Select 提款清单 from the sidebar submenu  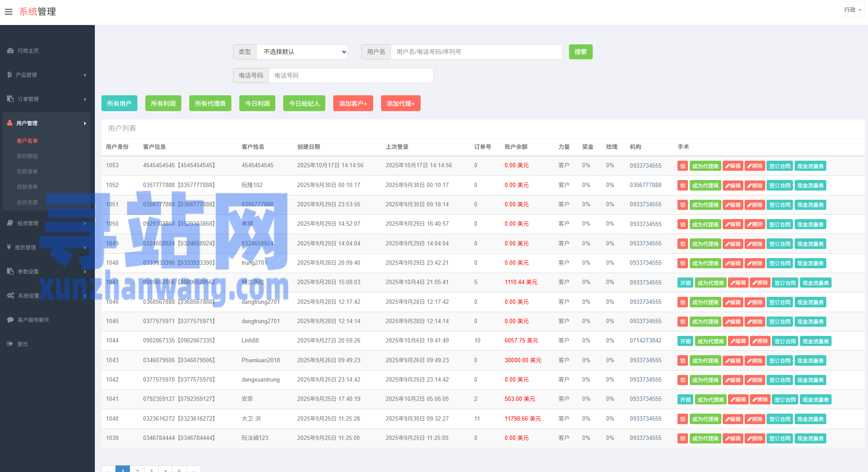pyautogui.click(x=27, y=187)
